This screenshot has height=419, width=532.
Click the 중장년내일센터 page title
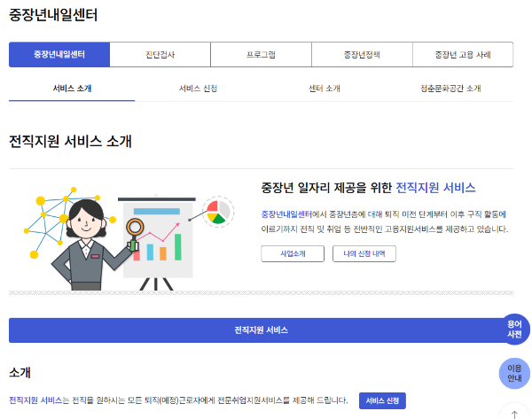pos(53,15)
